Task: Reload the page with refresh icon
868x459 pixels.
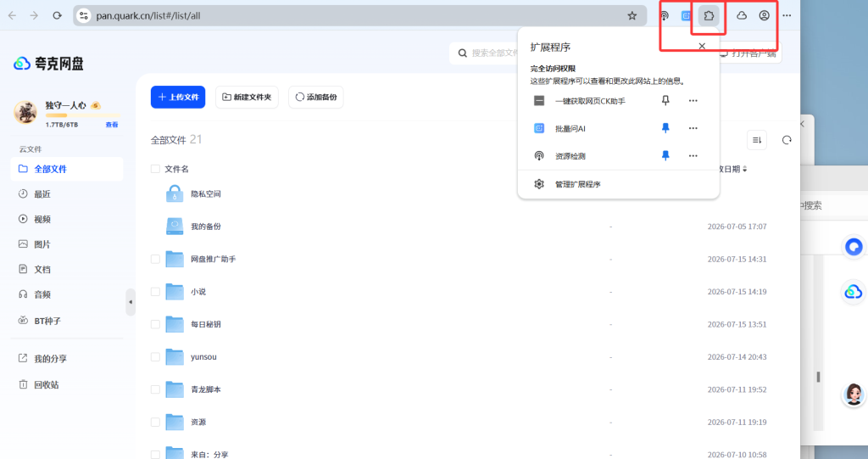Action: click(x=57, y=15)
